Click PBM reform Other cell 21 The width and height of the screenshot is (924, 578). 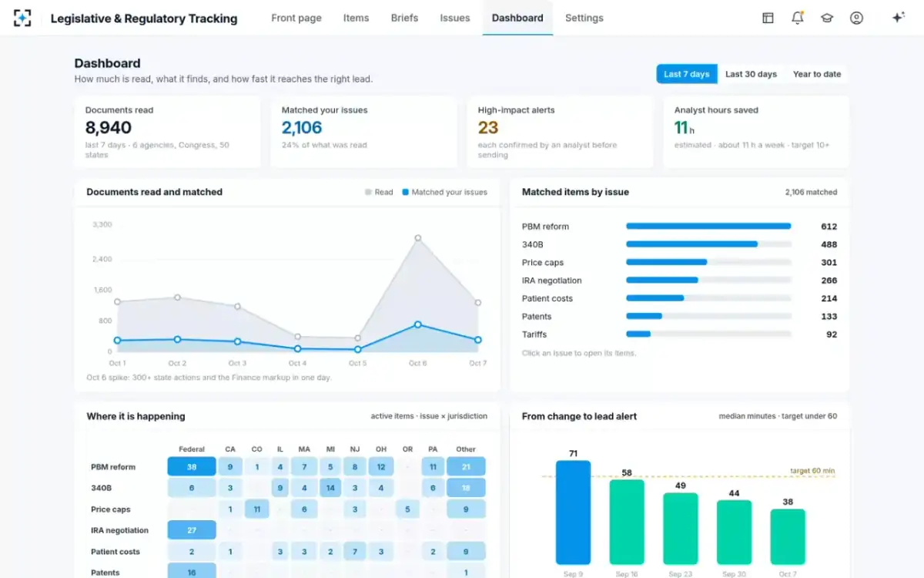466,466
